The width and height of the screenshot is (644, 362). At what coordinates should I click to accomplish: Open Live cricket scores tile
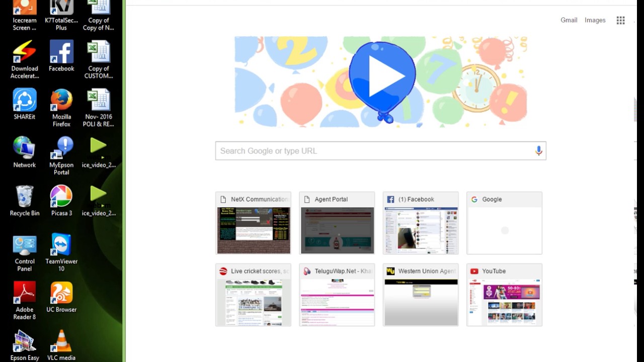[x=253, y=295]
